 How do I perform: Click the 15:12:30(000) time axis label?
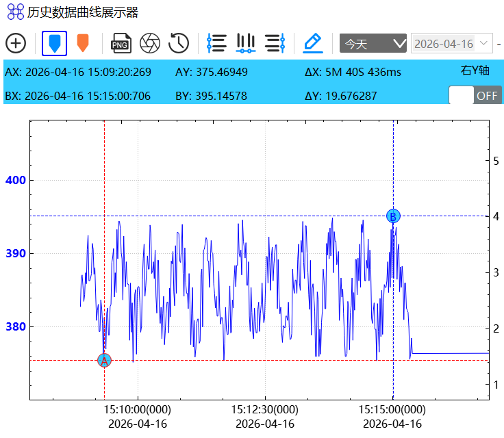point(265,410)
